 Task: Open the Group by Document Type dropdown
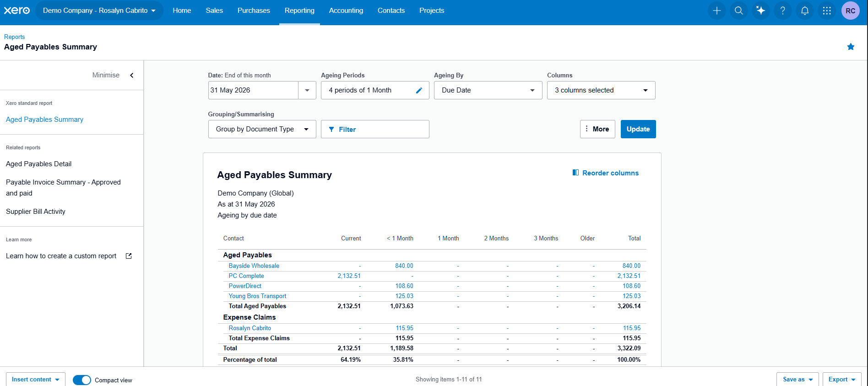[262, 129]
